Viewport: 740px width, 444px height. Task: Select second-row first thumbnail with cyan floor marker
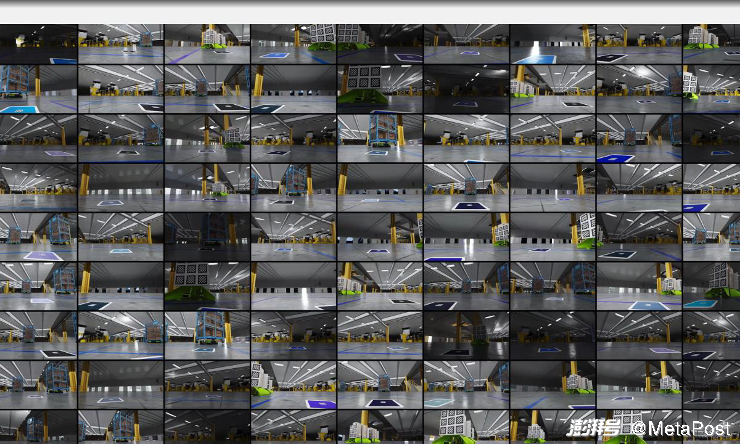(x=38, y=89)
